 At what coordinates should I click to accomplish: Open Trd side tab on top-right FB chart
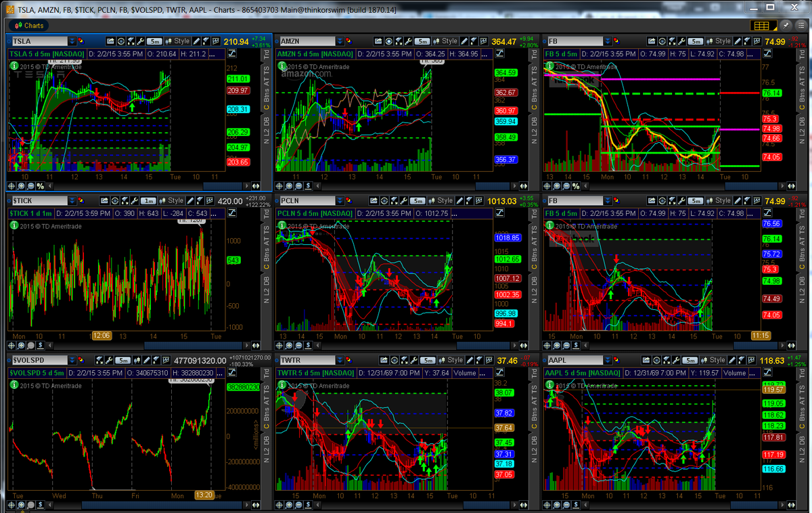(802, 55)
